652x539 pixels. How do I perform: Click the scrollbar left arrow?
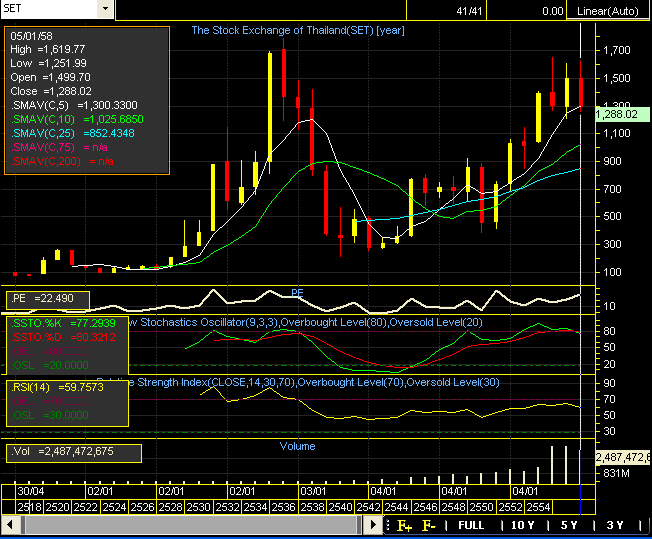(x=9, y=525)
